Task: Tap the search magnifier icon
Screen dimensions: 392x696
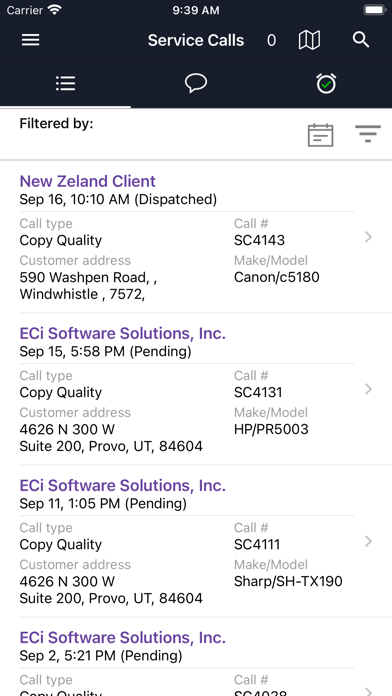Action: coord(361,40)
